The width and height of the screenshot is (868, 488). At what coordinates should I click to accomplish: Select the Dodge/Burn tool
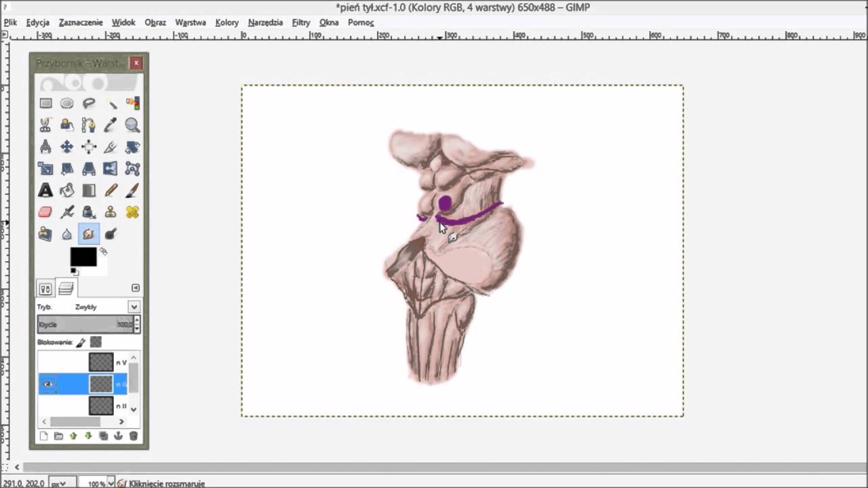(111, 234)
